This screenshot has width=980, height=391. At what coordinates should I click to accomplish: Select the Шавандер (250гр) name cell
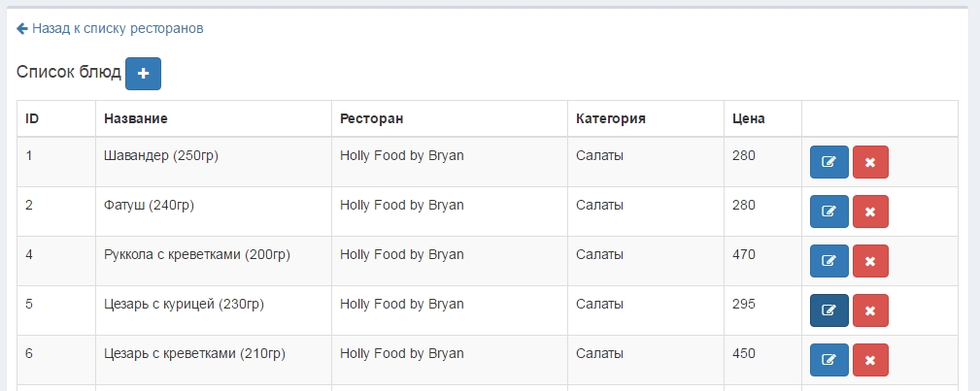161,155
